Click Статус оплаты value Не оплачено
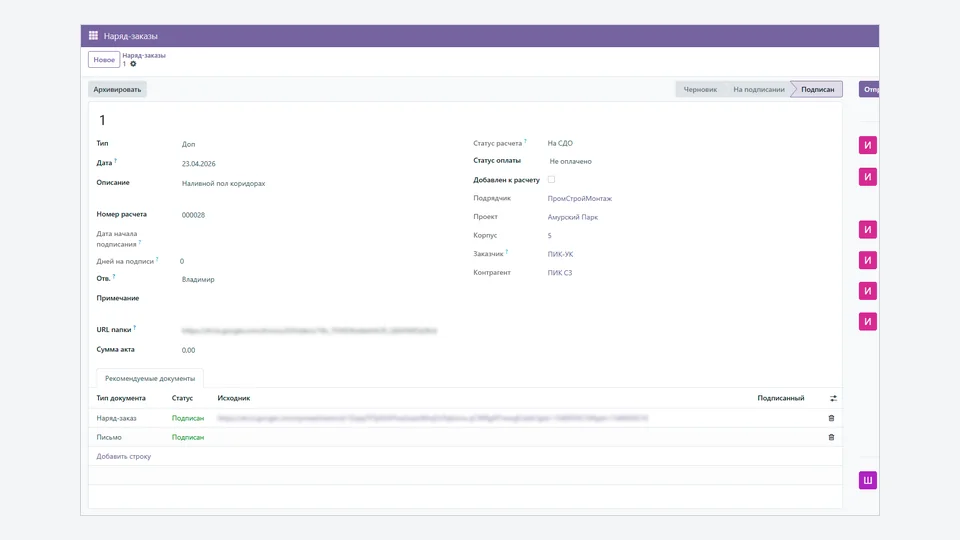The image size is (960, 540). coord(571,162)
